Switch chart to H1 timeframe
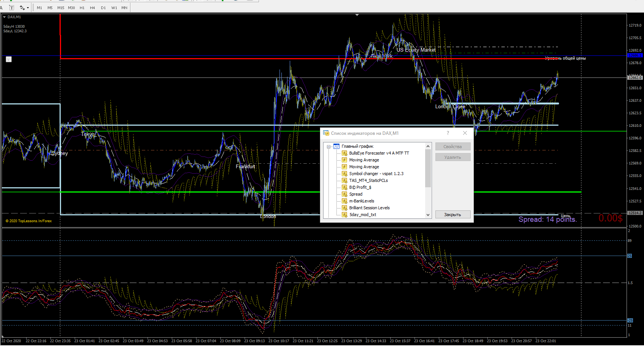 [x=82, y=8]
